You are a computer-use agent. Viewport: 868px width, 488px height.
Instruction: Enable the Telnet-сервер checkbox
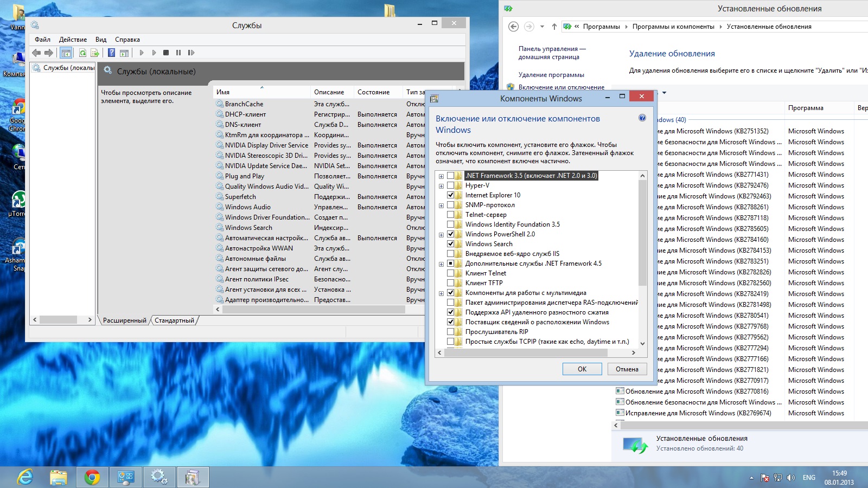tap(450, 215)
